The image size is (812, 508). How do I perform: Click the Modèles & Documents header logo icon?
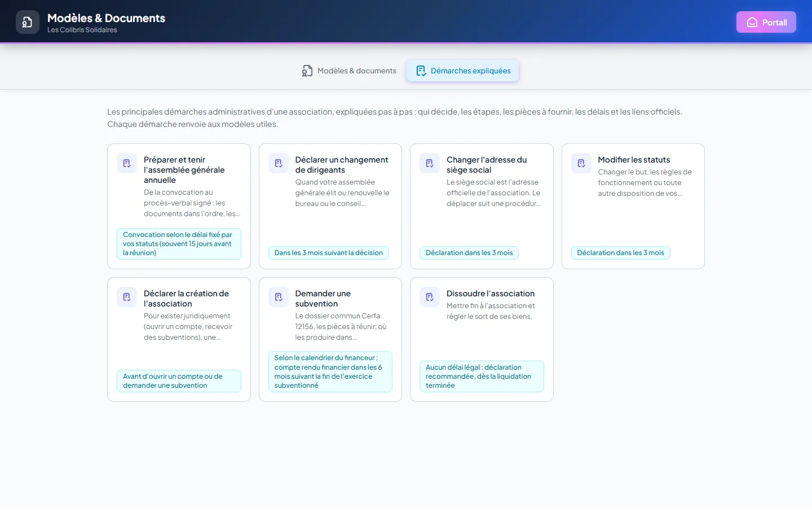pyautogui.click(x=28, y=22)
